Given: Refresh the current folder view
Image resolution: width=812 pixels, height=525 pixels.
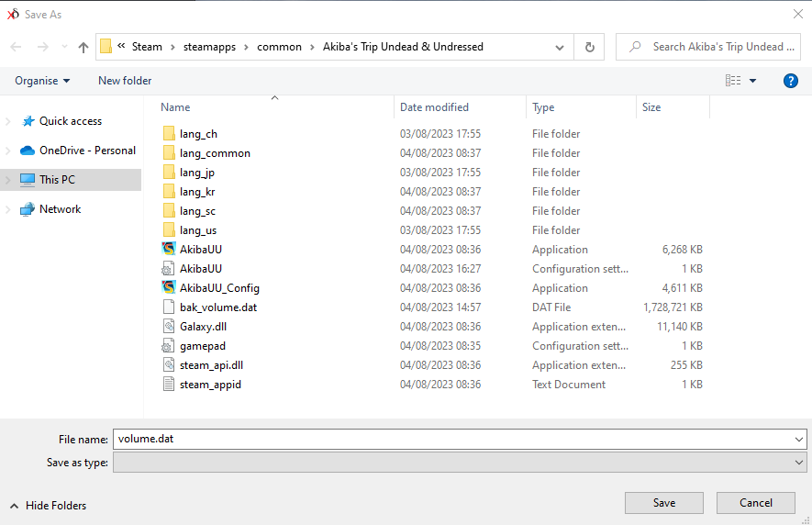Looking at the screenshot, I should point(589,47).
